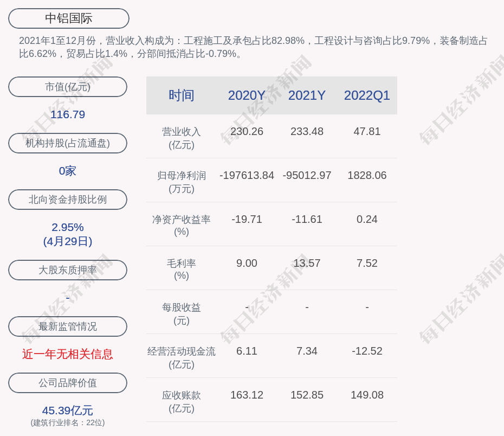Viewport: 504px width, 436px height.
Task: Select gross margin value 7.52
Action: (367, 263)
